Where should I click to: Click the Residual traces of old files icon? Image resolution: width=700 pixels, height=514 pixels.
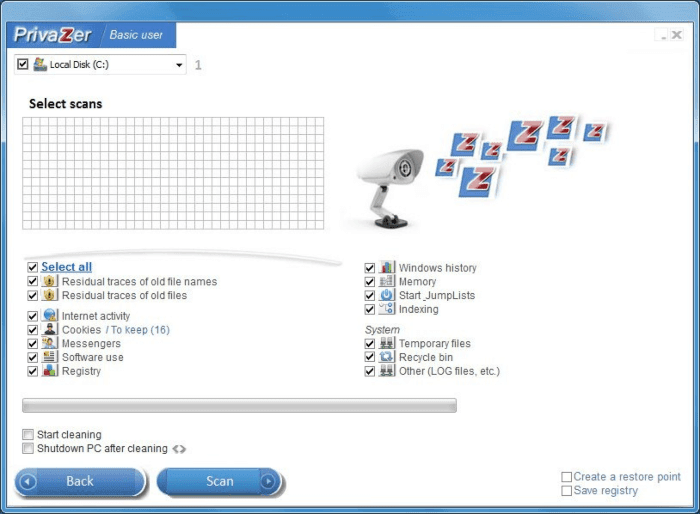pos(49,295)
